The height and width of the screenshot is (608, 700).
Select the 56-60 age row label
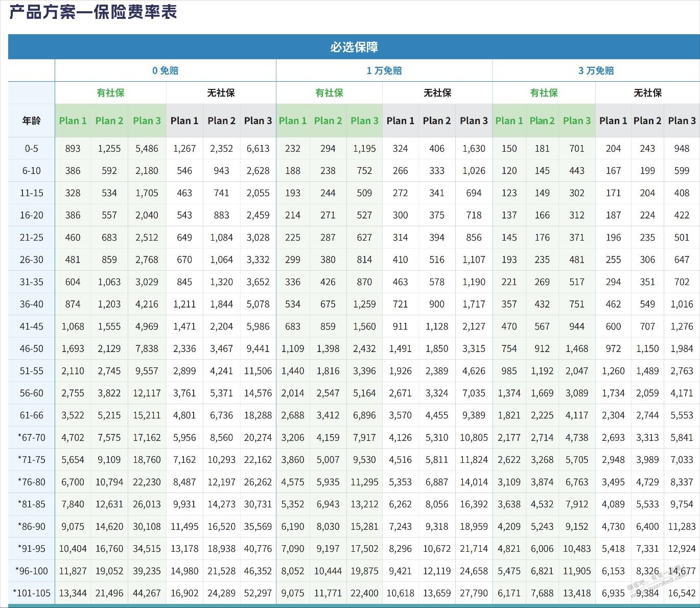pyautogui.click(x=31, y=393)
